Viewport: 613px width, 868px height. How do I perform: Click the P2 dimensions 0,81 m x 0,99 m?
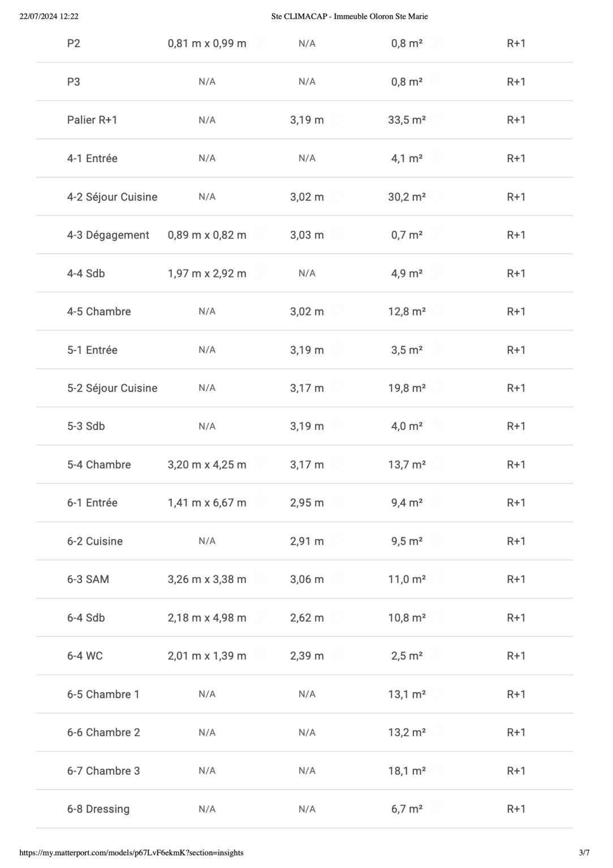click(x=207, y=44)
